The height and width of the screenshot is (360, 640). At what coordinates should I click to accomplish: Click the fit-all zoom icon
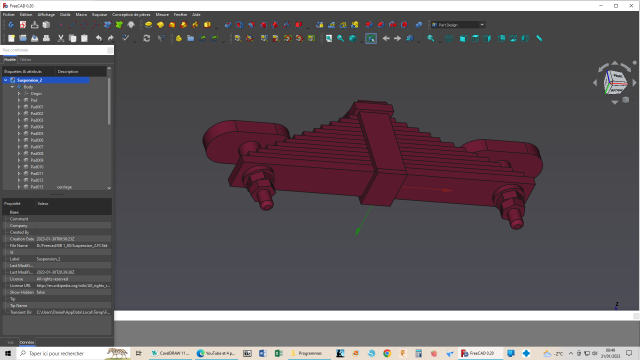pos(329,38)
